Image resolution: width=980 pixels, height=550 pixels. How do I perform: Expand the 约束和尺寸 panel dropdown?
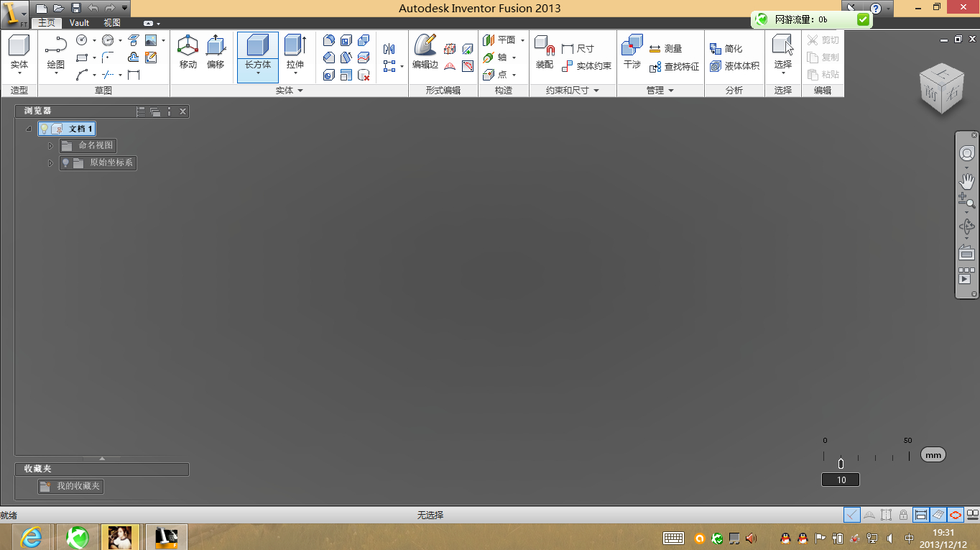coord(596,91)
